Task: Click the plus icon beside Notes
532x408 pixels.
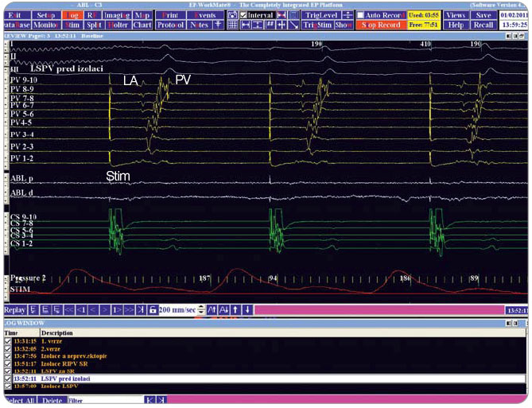Action: (x=218, y=25)
